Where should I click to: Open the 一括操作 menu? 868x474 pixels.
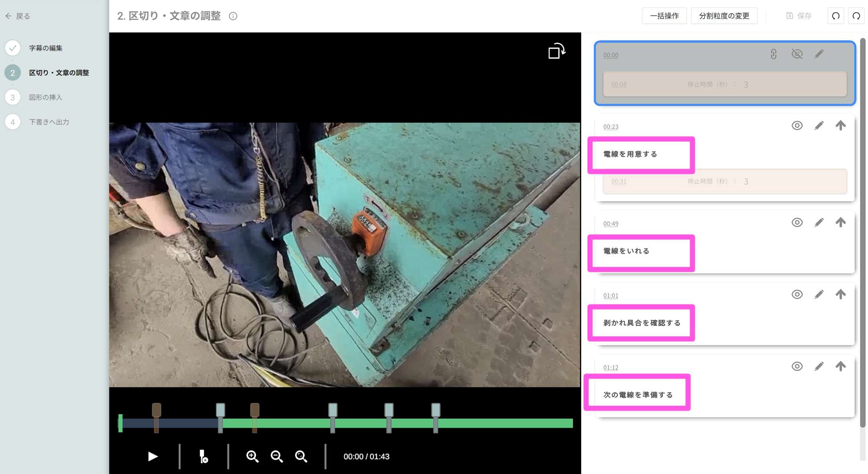click(664, 16)
